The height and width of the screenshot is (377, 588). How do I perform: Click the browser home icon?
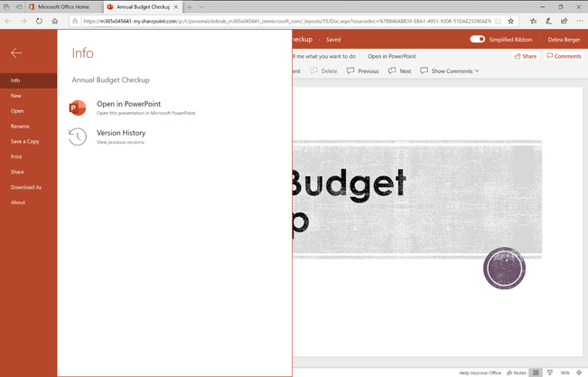pos(55,21)
